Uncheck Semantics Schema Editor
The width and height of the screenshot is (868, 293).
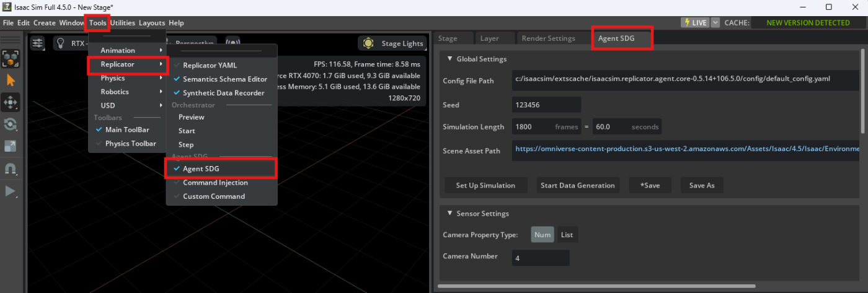tap(221, 79)
